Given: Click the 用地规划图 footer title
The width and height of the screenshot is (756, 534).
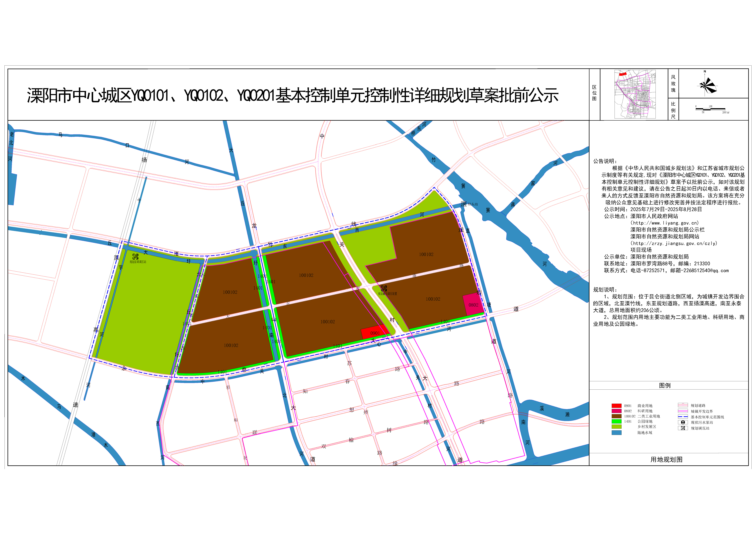Looking at the screenshot, I should [x=666, y=460].
